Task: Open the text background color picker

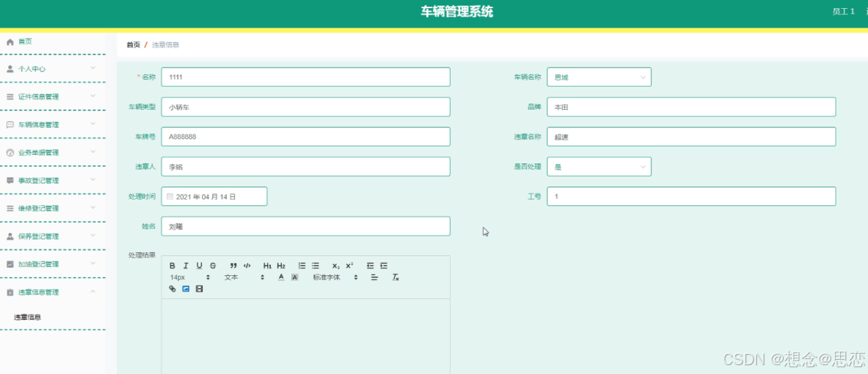Action: (295, 277)
